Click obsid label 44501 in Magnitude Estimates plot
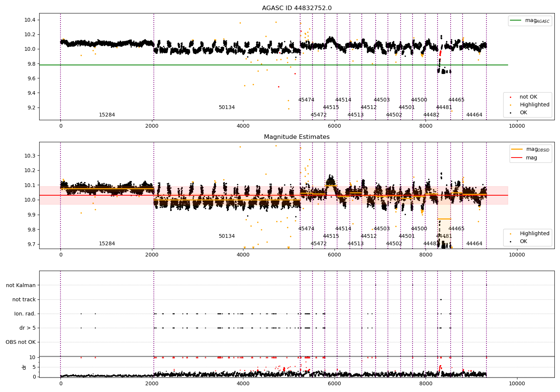 (407, 236)
